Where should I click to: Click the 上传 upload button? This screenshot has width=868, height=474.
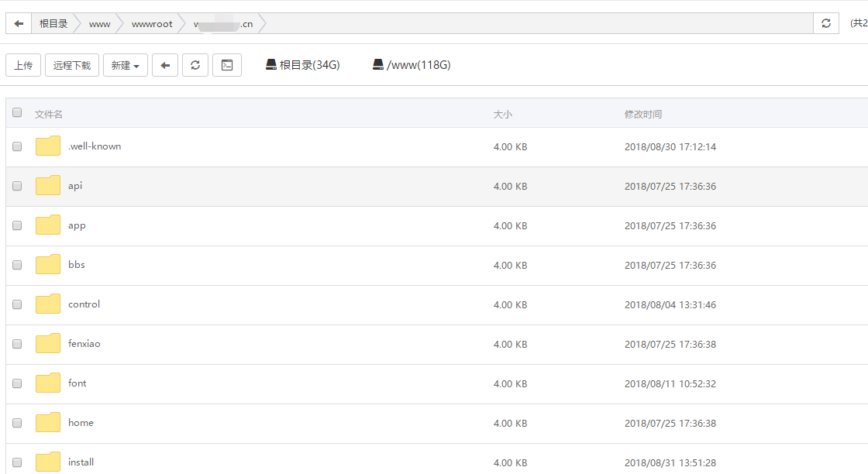[23, 65]
